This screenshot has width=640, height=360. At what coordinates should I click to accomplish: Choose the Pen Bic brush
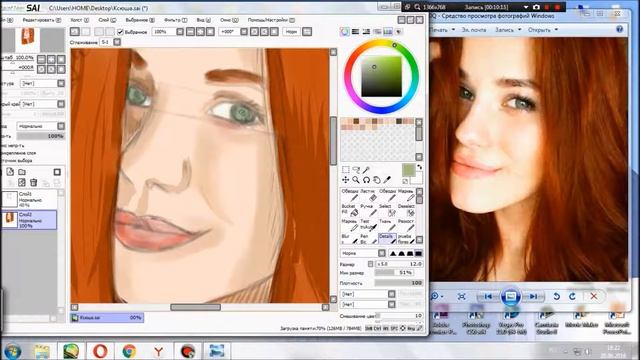368,239
